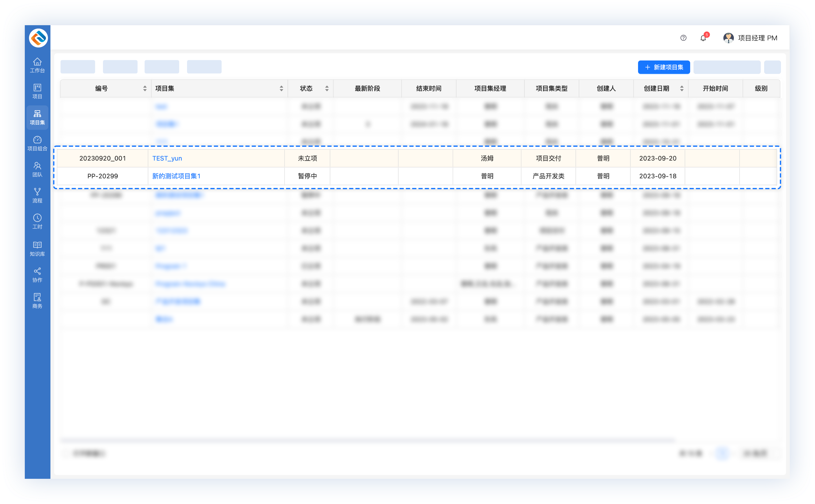Image resolution: width=815 pixels, height=504 pixels.
Task: Sort by 创建日期 column arrows
Action: 682,88
